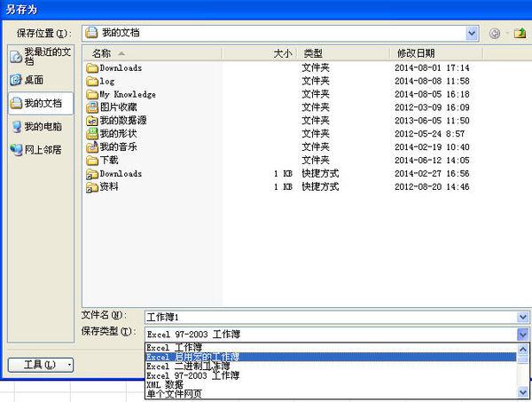This screenshot has width=532, height=402.
Task: Select the 我的形状 folder icon
Action: pyautogui.click(x=92, y=134)
